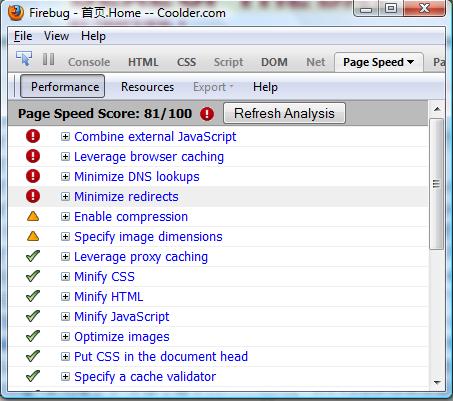The height and width of the screenshot is (401, 453).
Task: Open the Export dropdown menu
Action: (x=213, y=87)
